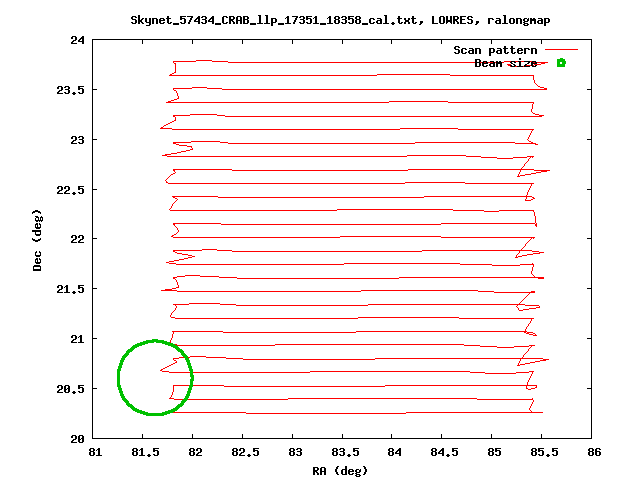Click the y-axis tick label 23.5
The image size is (640, 480).
(x=70, y=90)
